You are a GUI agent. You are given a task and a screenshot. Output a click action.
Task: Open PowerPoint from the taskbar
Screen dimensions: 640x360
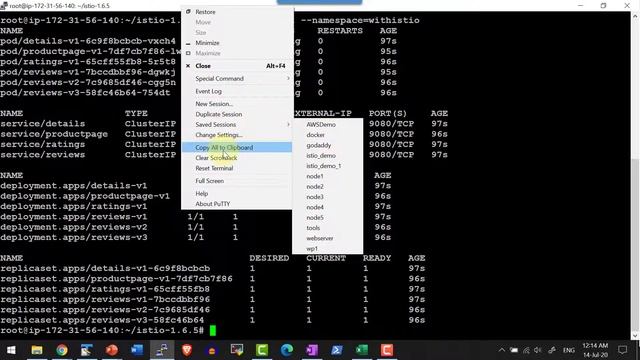point(111,350)
